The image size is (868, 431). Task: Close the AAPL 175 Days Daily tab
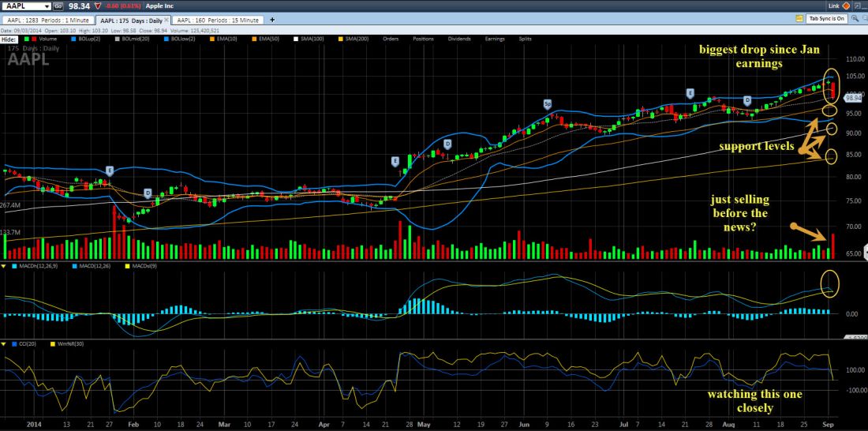click(167, 19)
